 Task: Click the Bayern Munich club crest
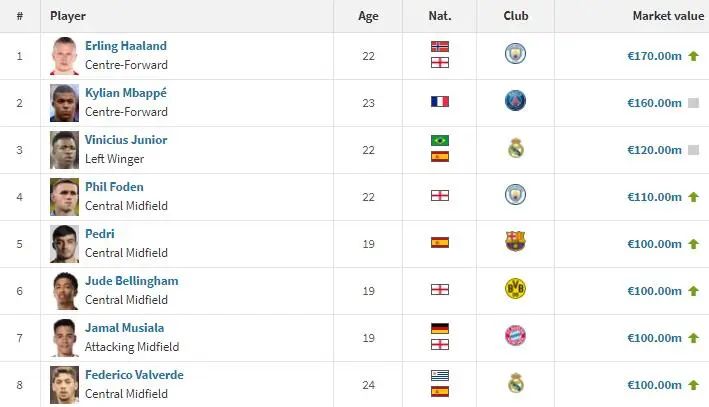coord(515,336)
